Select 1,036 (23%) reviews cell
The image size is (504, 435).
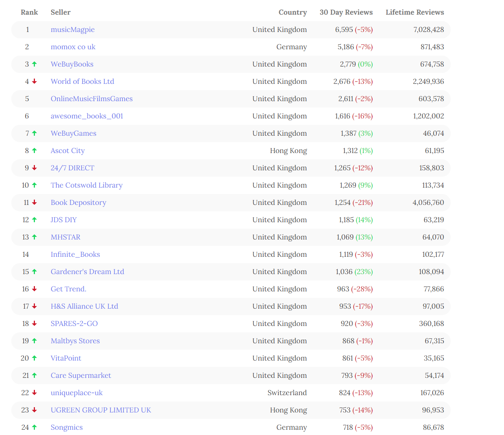[354, 272]
